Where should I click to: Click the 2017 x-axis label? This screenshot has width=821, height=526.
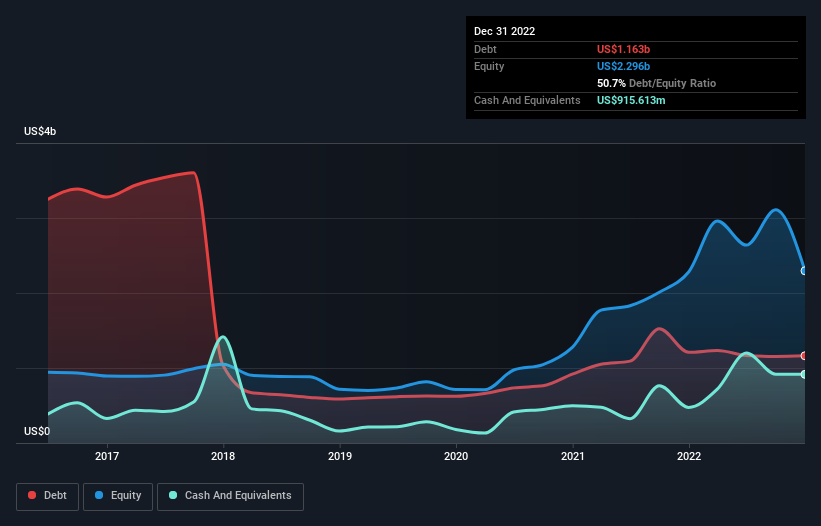point(107,456)
